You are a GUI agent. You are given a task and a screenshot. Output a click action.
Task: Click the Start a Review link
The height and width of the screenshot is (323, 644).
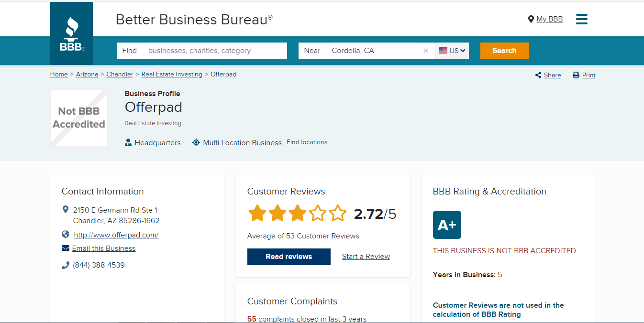pyautogui.click(x=366, y=257)
